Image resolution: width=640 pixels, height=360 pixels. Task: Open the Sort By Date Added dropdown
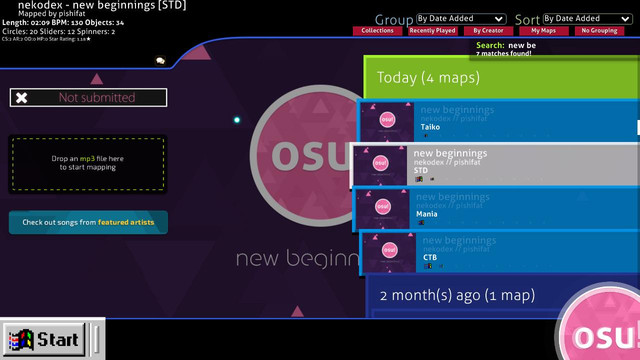click(x=587, y=19)
